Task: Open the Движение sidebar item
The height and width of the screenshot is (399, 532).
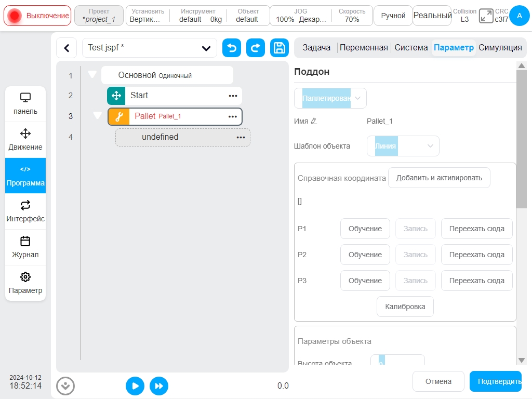Action: (25, 140)
